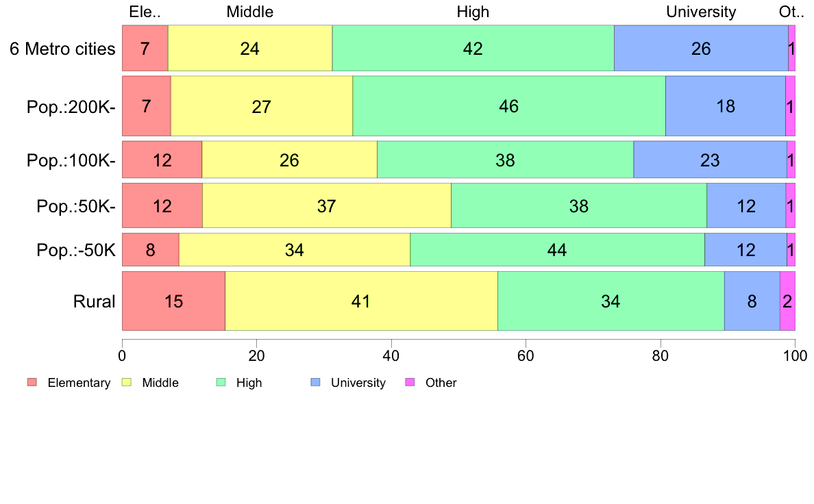
Task: Click the green High legend swatch
Action: tap(221, 383)
